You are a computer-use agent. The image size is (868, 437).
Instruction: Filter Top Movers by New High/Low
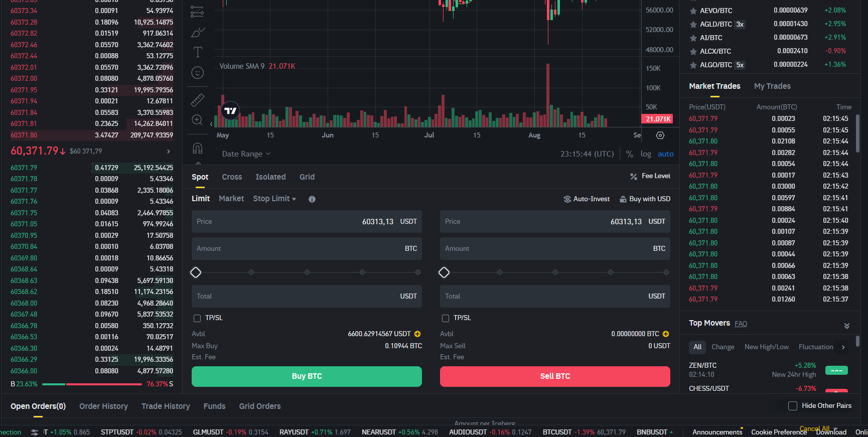[766, 347]
